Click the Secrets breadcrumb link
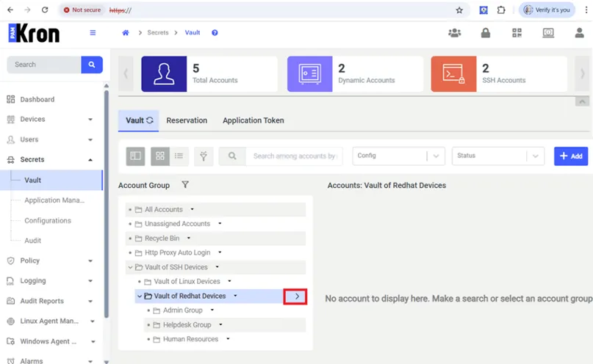593x364 pixels. [x=158, y=32]
